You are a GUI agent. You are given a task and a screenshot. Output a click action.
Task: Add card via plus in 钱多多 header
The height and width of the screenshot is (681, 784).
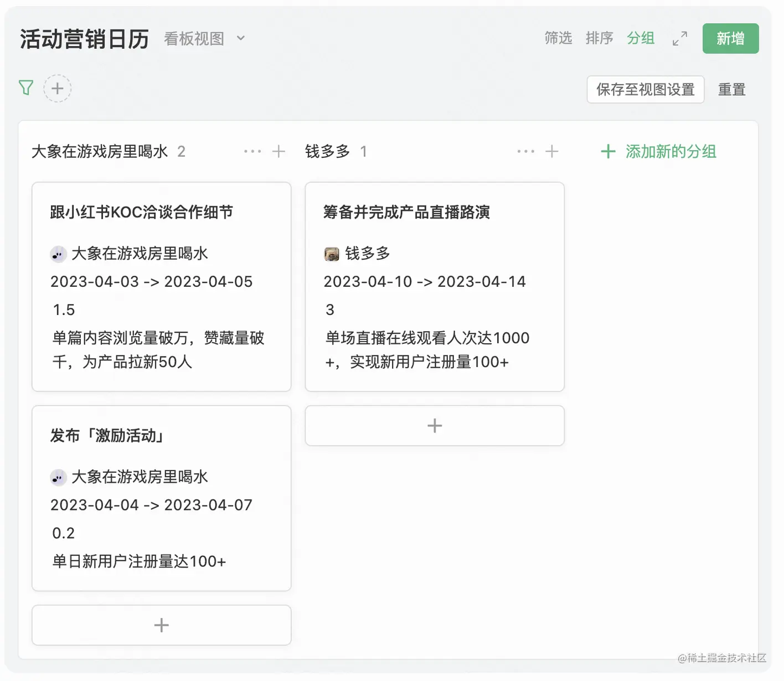pyautogui.click(x=552, y=151)
